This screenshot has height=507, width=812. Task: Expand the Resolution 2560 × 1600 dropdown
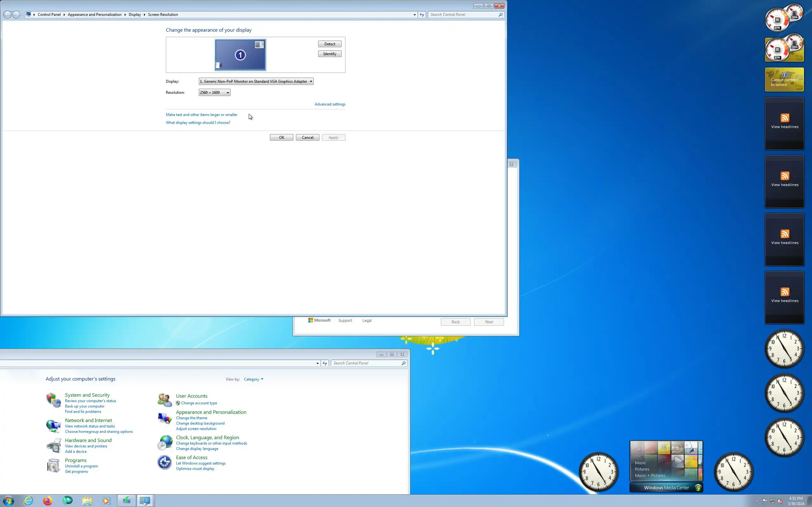click(214, 93)
